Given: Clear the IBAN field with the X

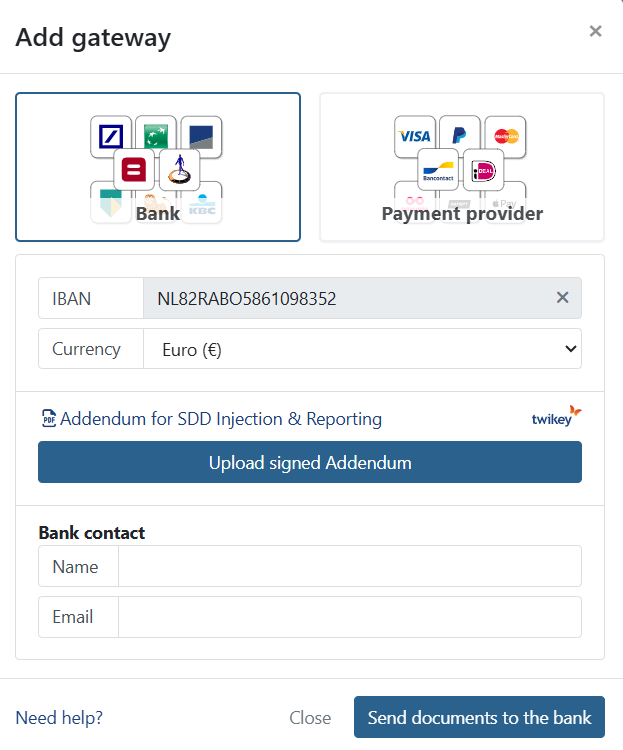Looking at the screenshot, I should [x=562, y=298].
